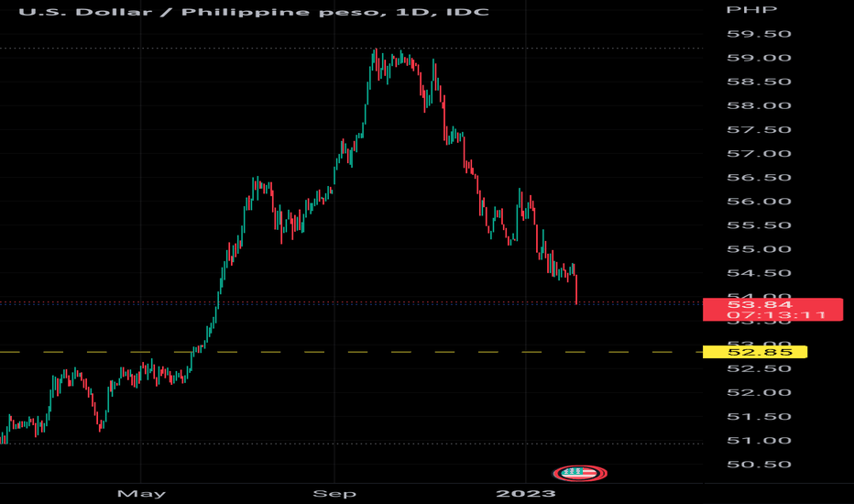This screenshot has height=504, width=854.
Task: Click the yellow 52.85 price label
Action: [755, 352]
